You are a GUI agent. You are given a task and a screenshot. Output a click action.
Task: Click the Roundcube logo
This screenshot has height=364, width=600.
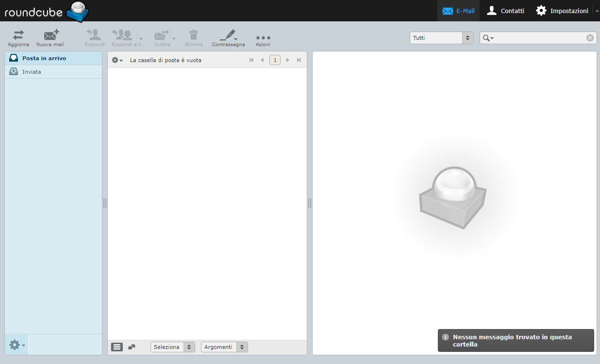47,12
